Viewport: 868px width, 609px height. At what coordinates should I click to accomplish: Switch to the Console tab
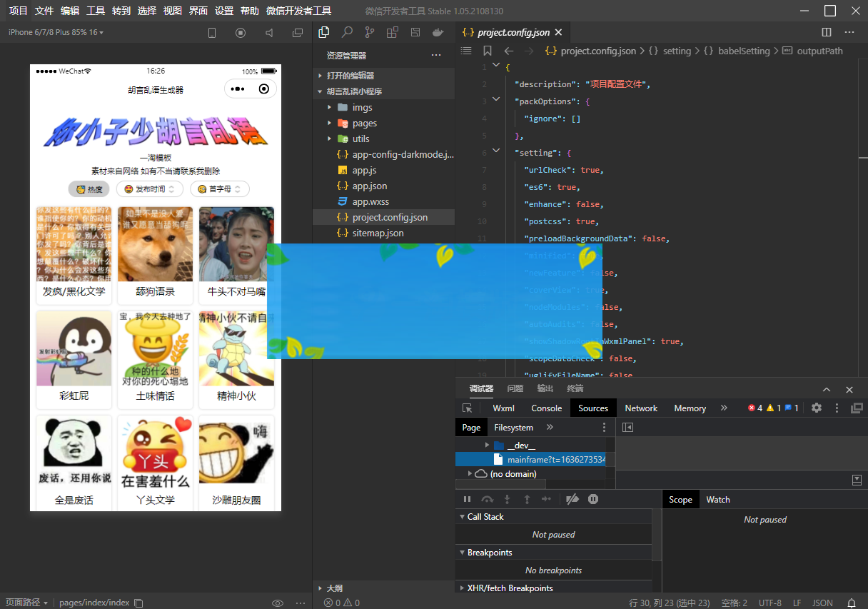point(546,408)
